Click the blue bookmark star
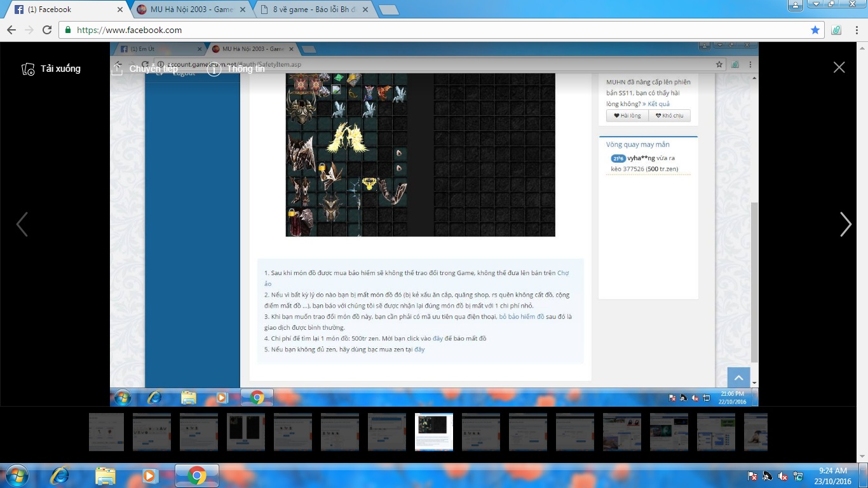Image resolution: width=868 pixels, height=488 pixels. click(815, 30)
